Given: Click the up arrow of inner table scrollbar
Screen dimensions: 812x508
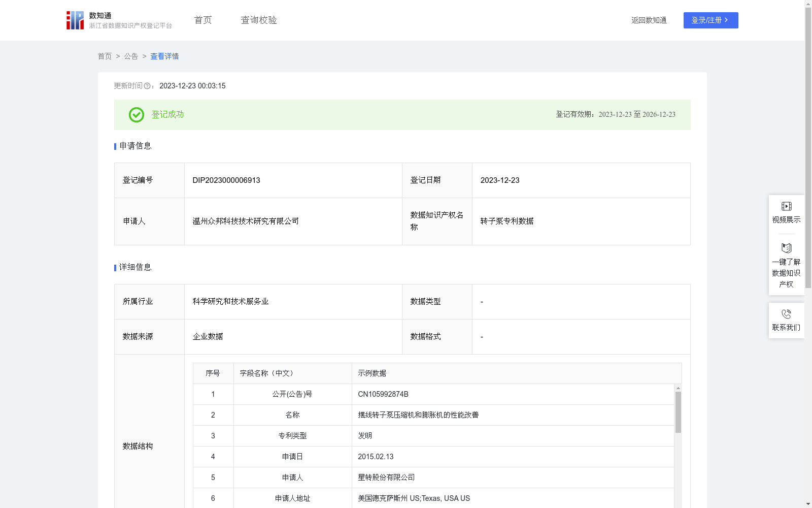Looking at the screenshot, I should (x=678, y=388).
